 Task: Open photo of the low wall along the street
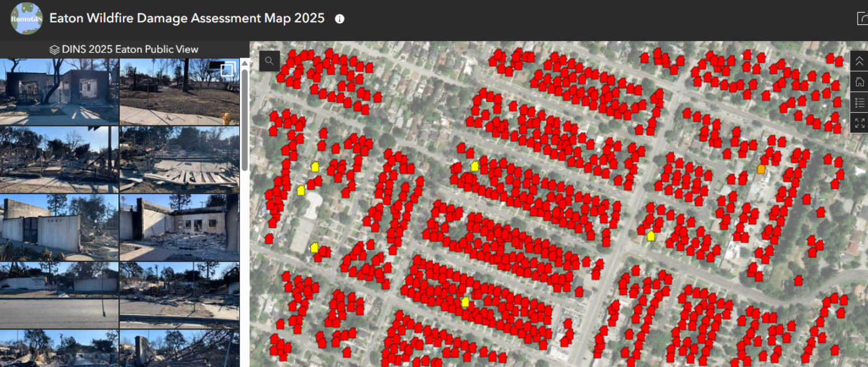coord(59,295)
